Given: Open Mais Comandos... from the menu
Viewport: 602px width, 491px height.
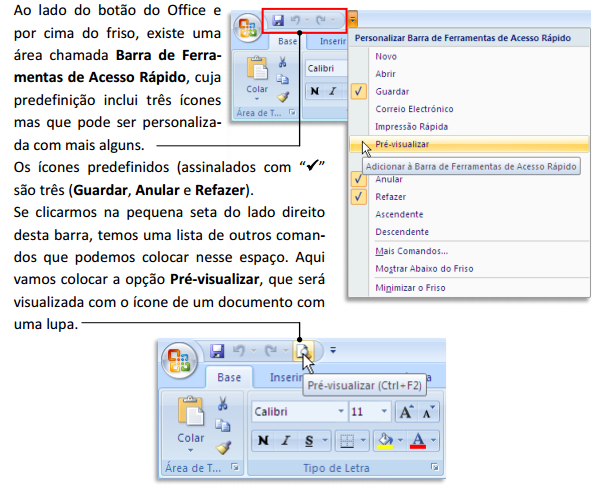Looking at the screenshot, I should [411, 251].
